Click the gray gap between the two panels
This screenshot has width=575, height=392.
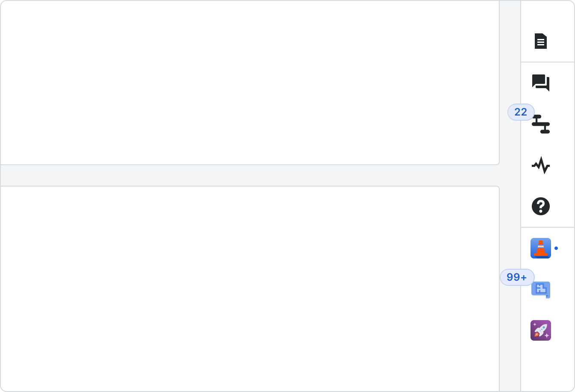pyautogui.click(x=248, y=175)
